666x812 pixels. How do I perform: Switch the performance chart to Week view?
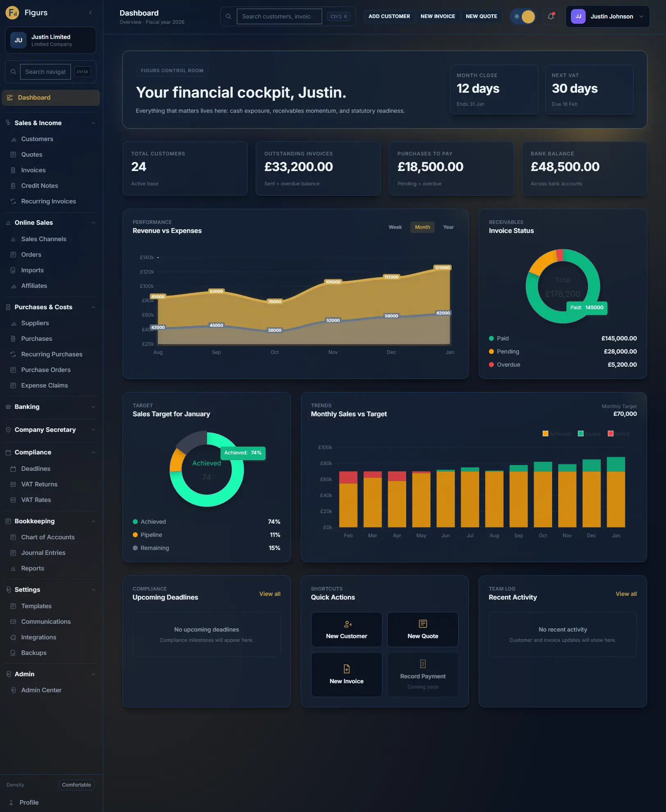(395, 227)
